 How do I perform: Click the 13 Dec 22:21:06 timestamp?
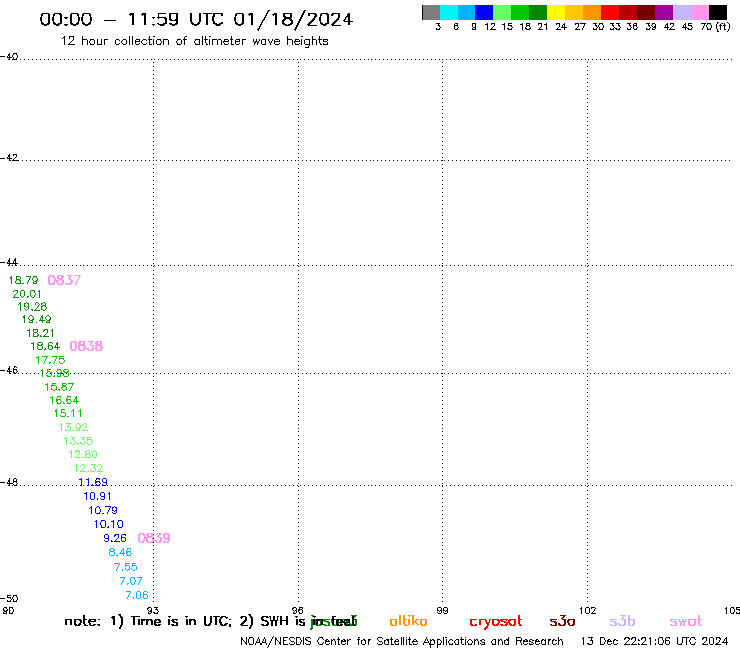click(x=655, y=642)
